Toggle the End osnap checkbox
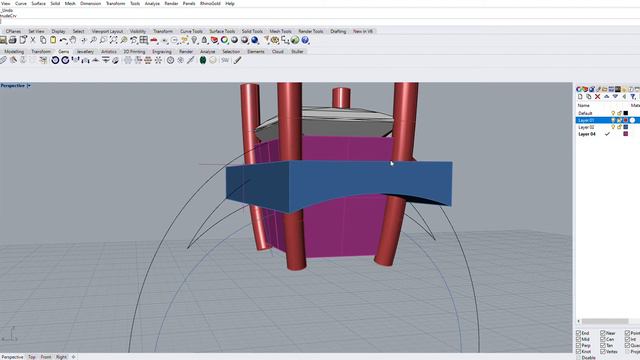The image size is (640, 360). pos(578,333)
